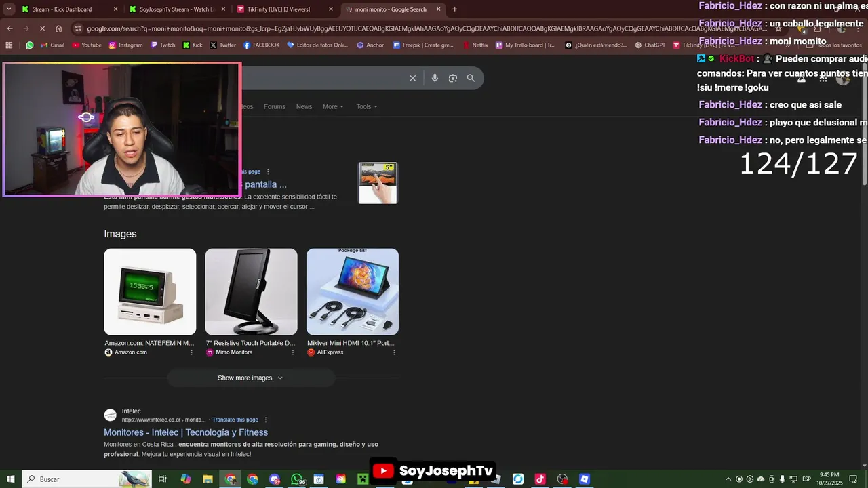Open options for the Amazon.com image result

191,352
